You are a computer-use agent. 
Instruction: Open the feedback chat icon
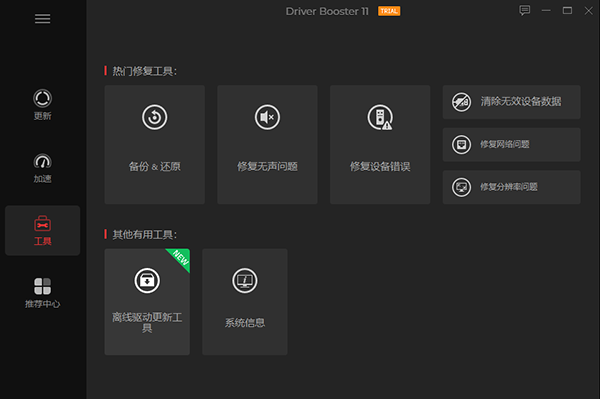click(x=525, y=10)
